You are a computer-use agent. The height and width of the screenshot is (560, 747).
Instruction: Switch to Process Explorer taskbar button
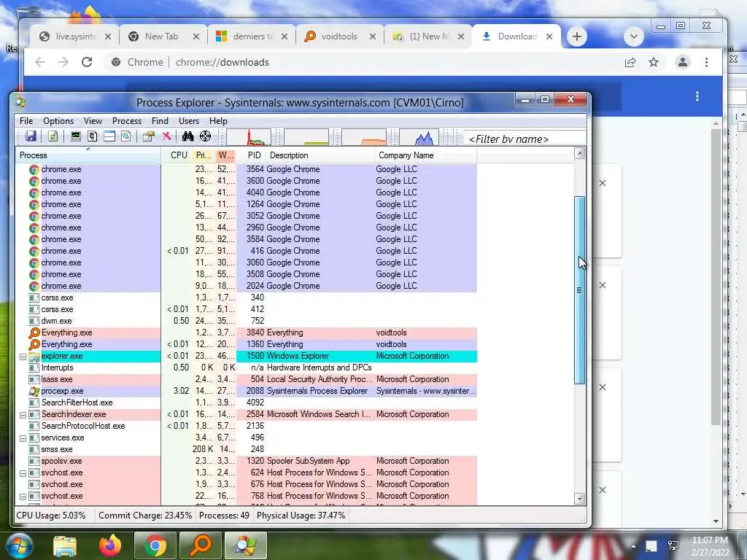246,545
